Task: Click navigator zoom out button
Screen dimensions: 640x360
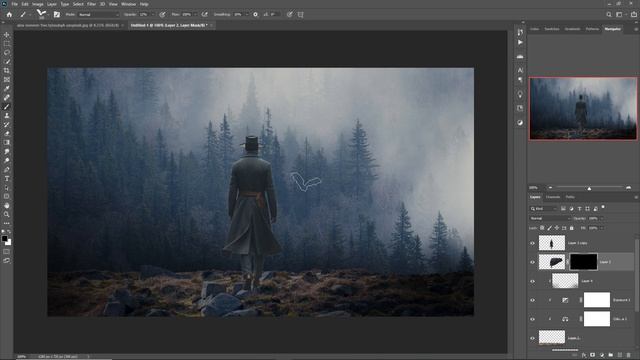Action: tap(550, 188)
